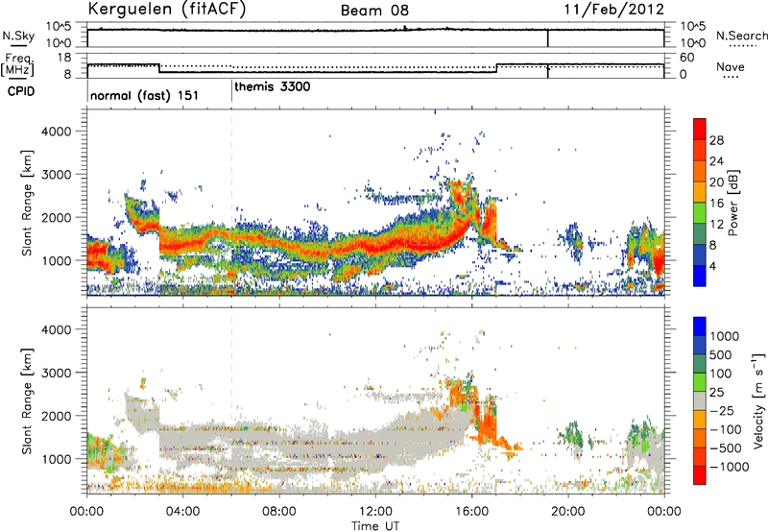Click the '1000' tick on the velocity colorbar

pos(725,336)
